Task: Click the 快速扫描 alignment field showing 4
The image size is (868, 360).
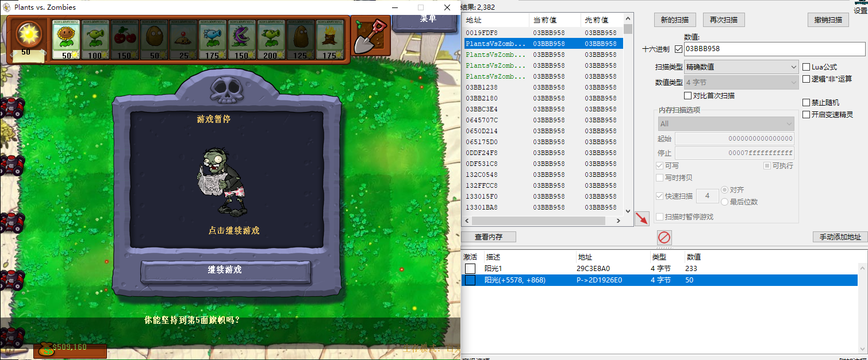Action: point(707,196)
